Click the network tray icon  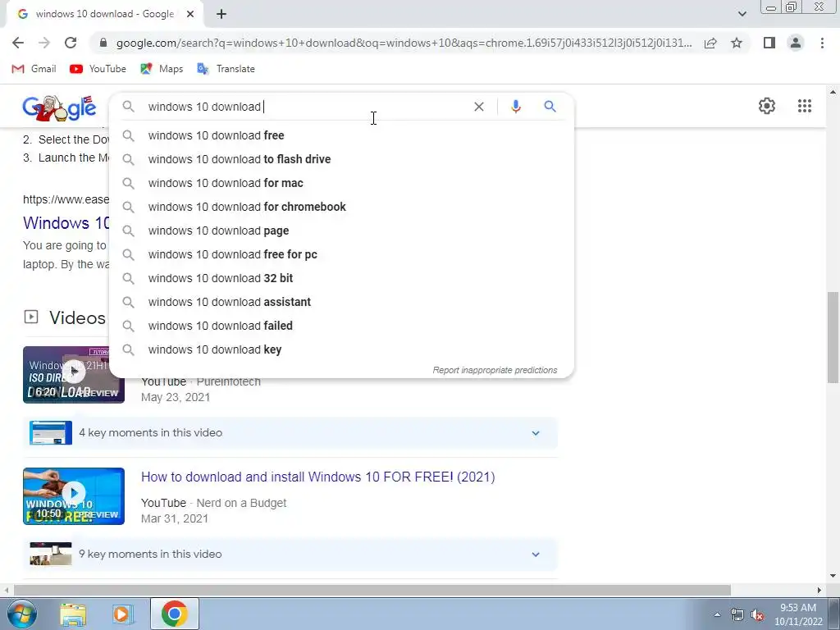coord(737,615)
